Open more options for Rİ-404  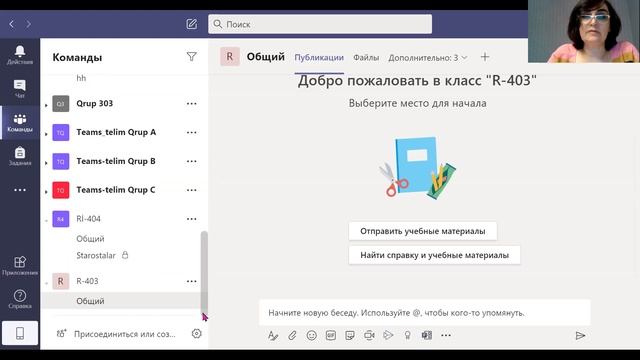pyautogui.click(x=191, y=219)
